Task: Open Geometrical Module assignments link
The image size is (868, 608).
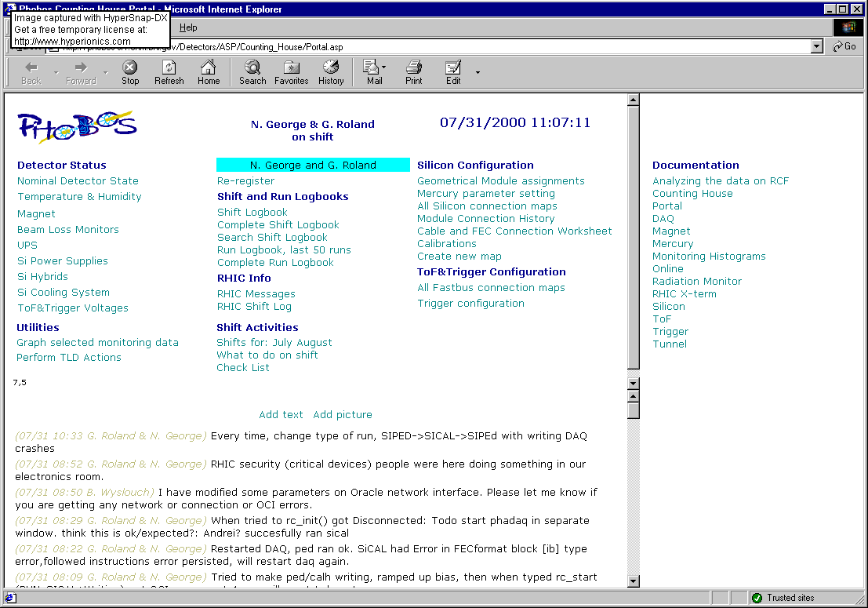Action: [x=500, y=181]
